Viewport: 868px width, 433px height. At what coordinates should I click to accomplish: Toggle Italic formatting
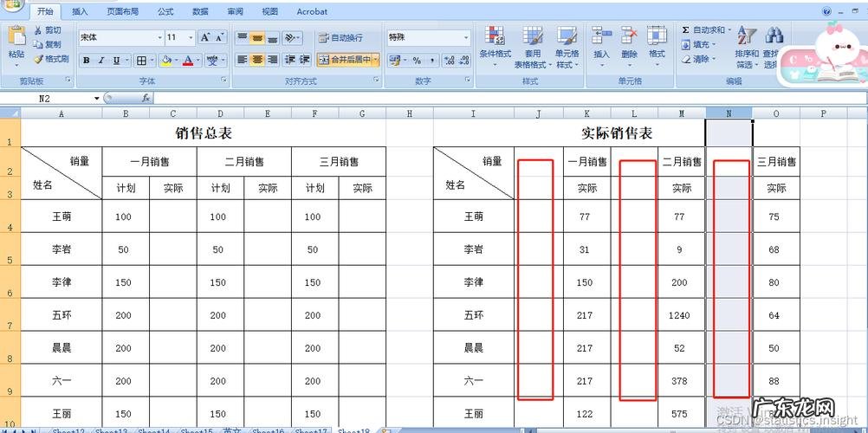(101, 61)
